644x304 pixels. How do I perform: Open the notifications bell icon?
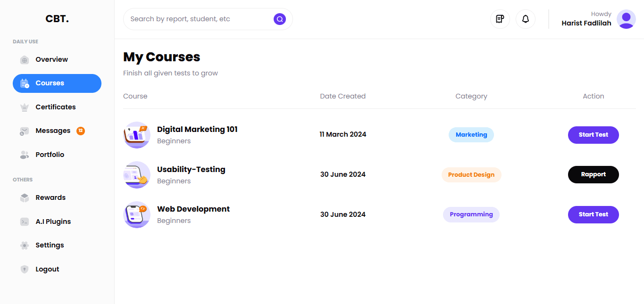pos(526,19)
